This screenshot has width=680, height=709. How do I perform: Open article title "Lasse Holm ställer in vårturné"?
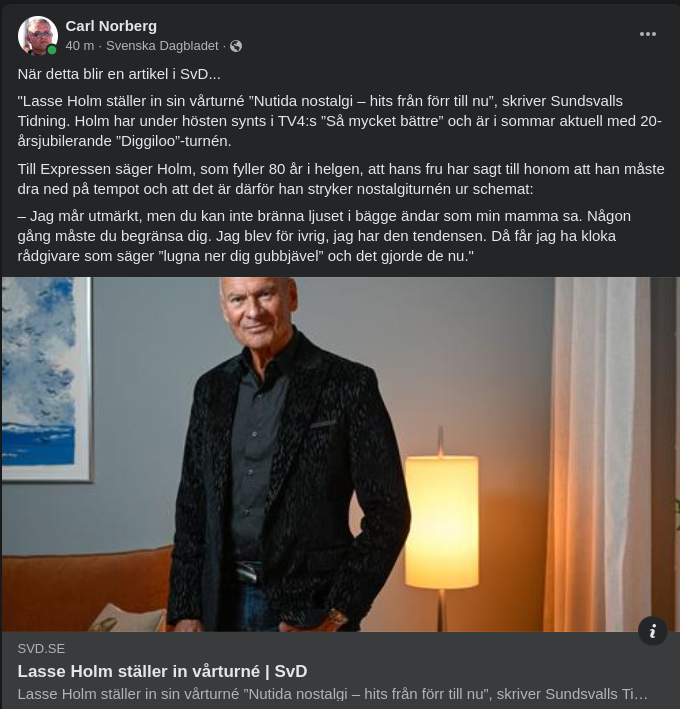(x=162, y=671)
